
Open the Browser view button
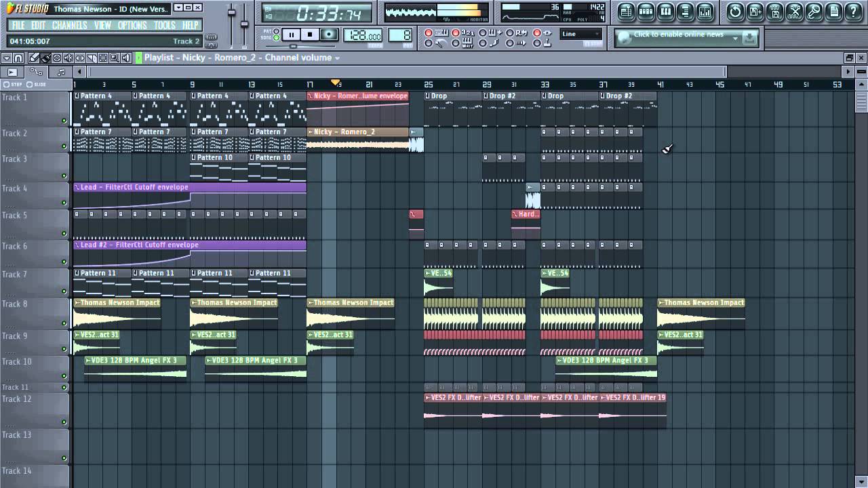685,12
